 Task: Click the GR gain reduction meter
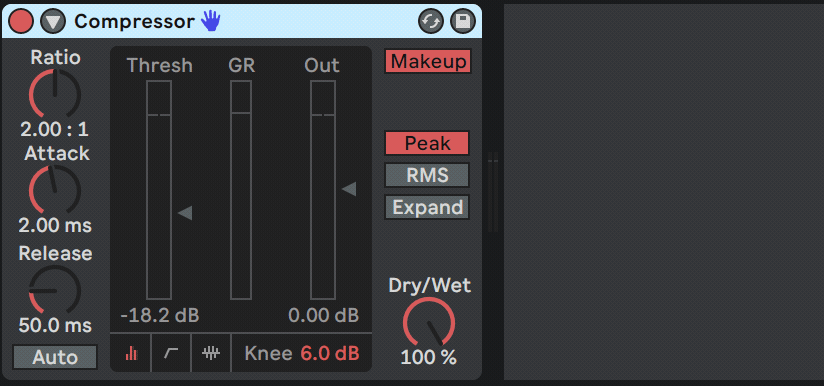tap(241, 190)
